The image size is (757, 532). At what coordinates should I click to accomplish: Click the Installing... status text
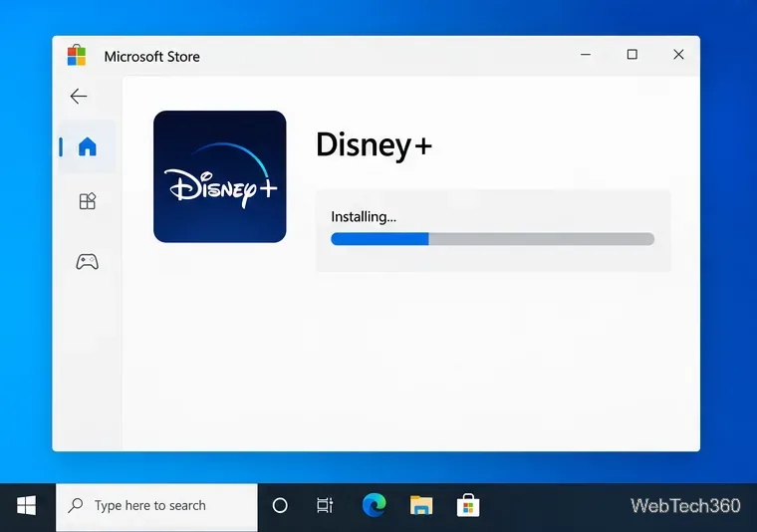[364, 217]
